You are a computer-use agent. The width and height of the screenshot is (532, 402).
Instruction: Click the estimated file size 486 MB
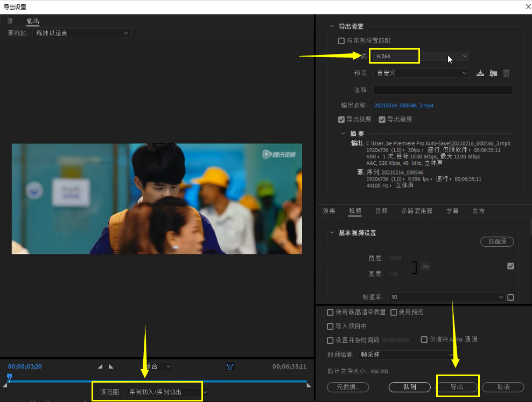[x=379, y=371]
